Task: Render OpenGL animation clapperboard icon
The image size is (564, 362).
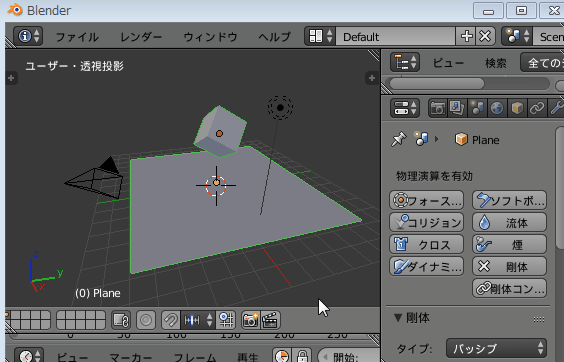Action: (270, 320)
